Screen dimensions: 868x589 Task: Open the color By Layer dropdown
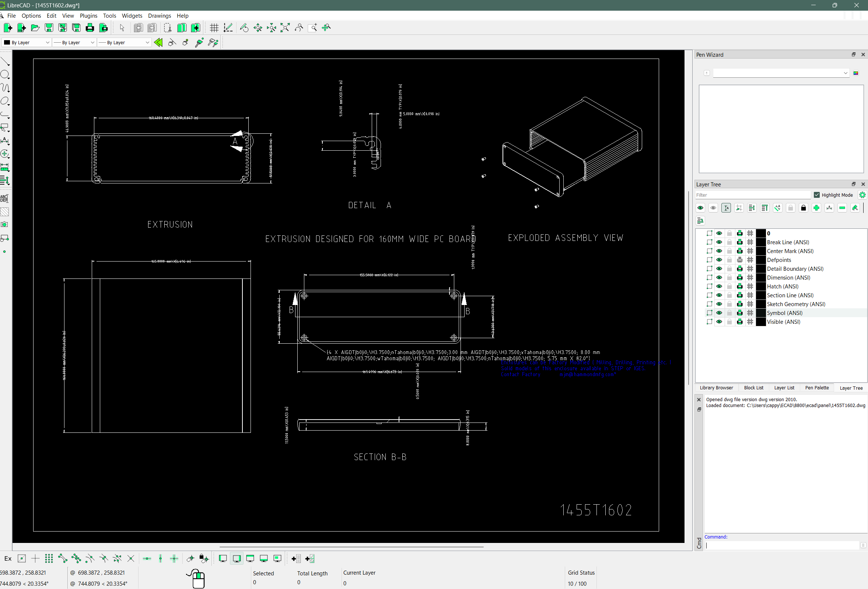point(26,43)
